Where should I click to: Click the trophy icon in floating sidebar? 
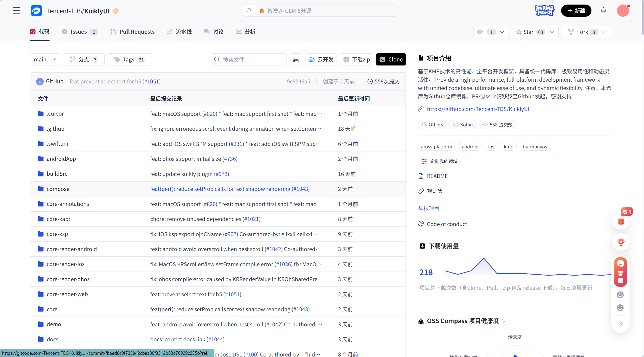(621, 242)
